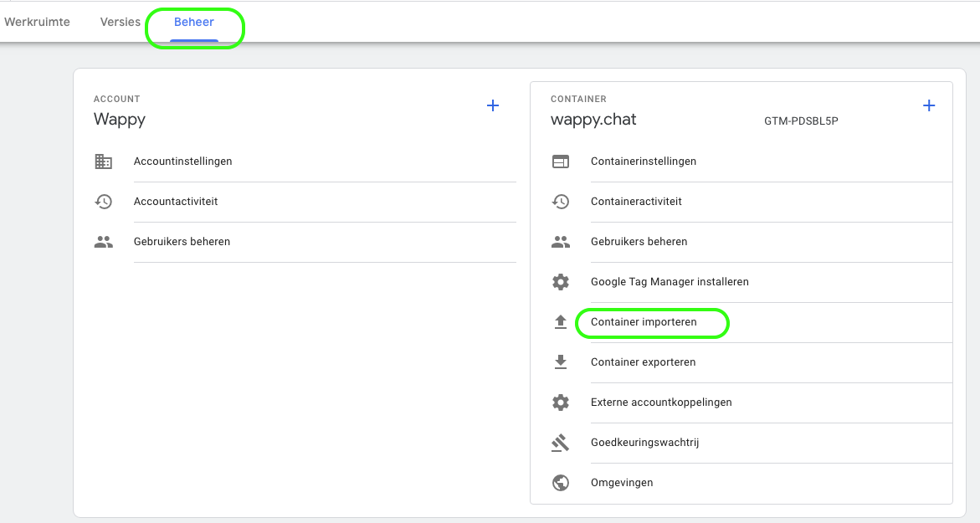
Task: Open Externe accountkoppelingen
Action: (661, 403)
